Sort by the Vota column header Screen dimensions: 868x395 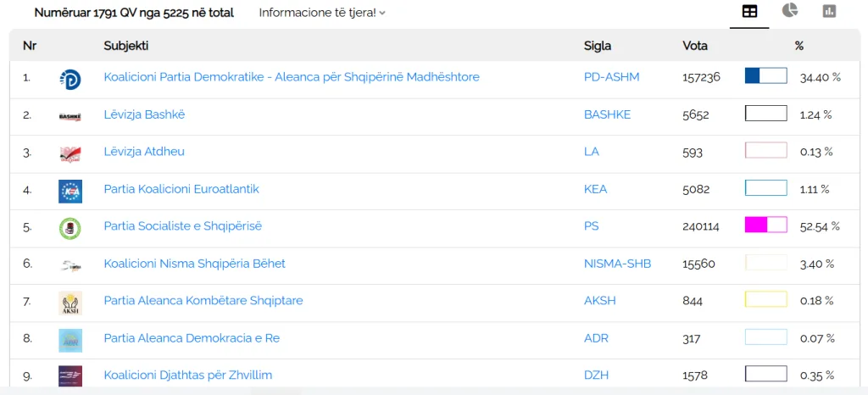(695, 46)
